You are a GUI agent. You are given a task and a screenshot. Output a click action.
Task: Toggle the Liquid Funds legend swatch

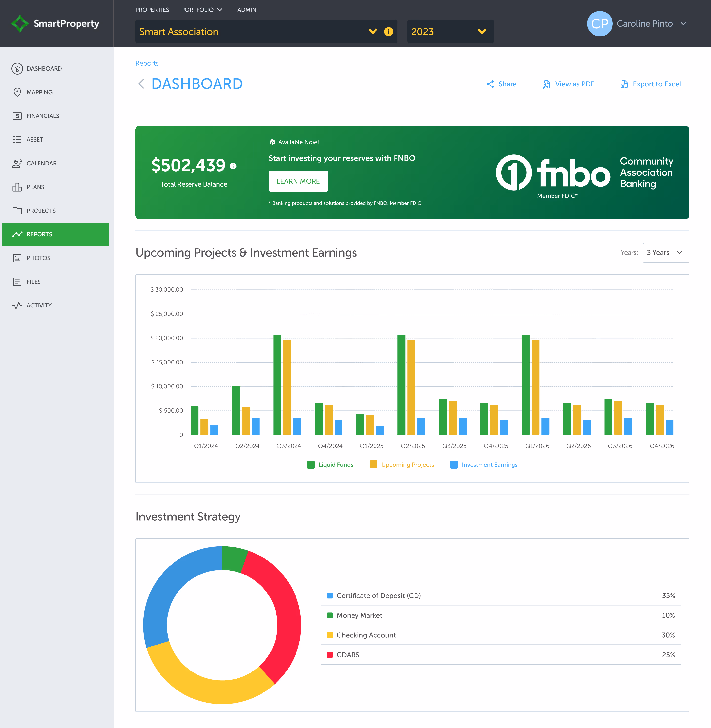[x=310, y=465]
